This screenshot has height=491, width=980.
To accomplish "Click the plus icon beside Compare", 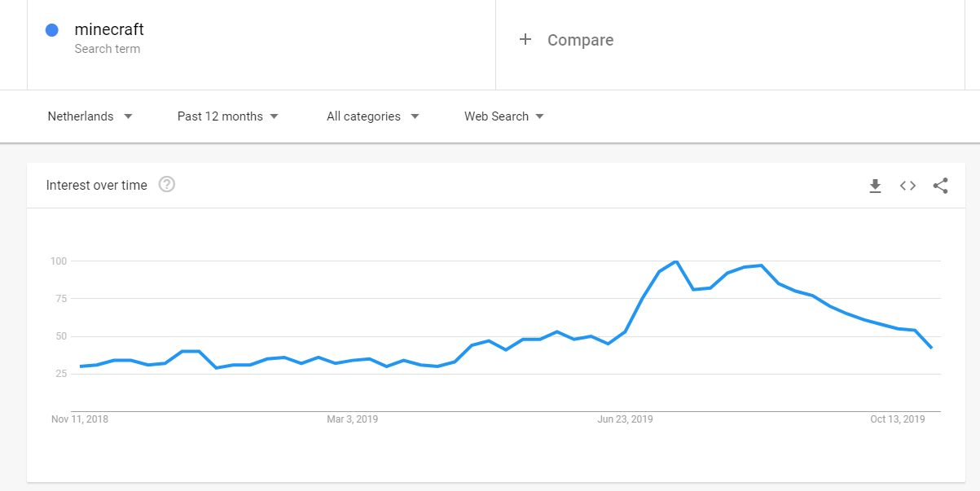I will coord(525,39).
